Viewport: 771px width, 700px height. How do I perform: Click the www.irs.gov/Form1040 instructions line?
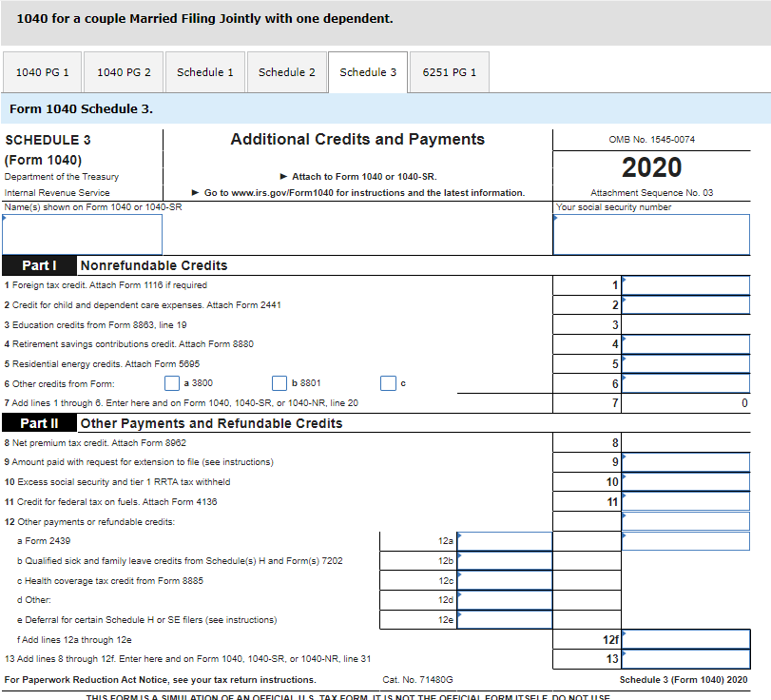click(x=358, y=193)
